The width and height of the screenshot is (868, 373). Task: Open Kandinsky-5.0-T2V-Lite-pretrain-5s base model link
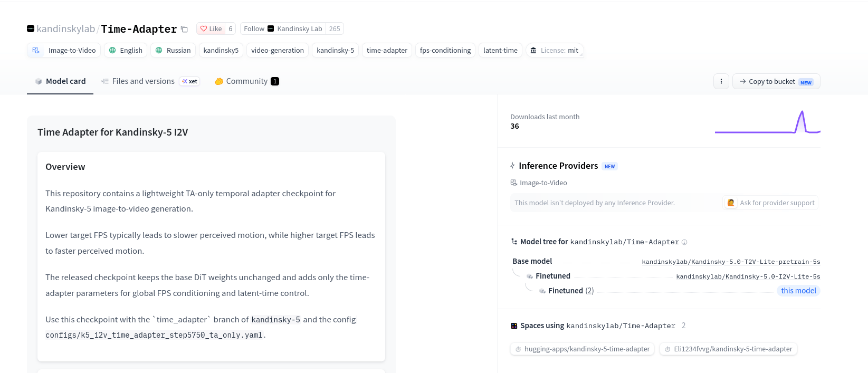pos(731,262)
